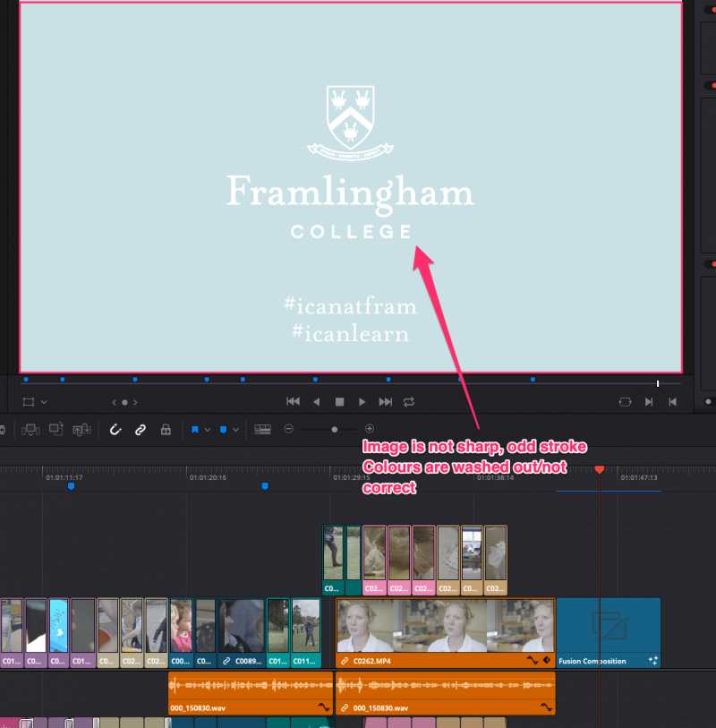Screen dimensions: 716x728
Task: Click the blue Flag icon
Action: point(194,430)
